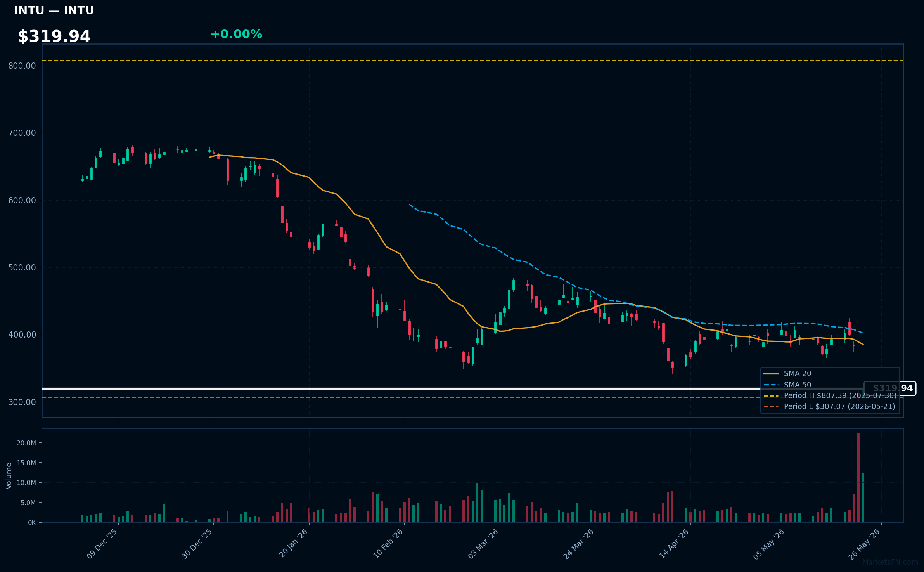Click the Period L $307.07 legend entry

[829, 406]
